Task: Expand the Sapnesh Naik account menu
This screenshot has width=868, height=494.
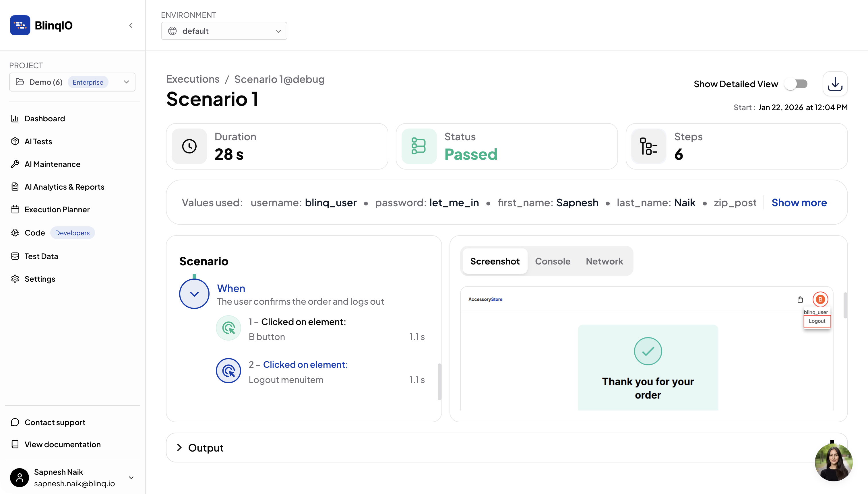Action: click(x=131, y=477)
